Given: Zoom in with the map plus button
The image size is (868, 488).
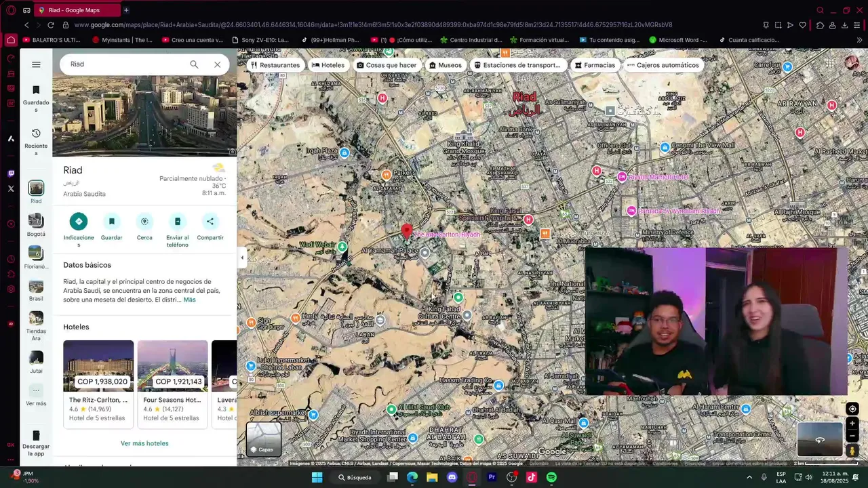Looking at the screenshot, I should (x=852, y=424).
